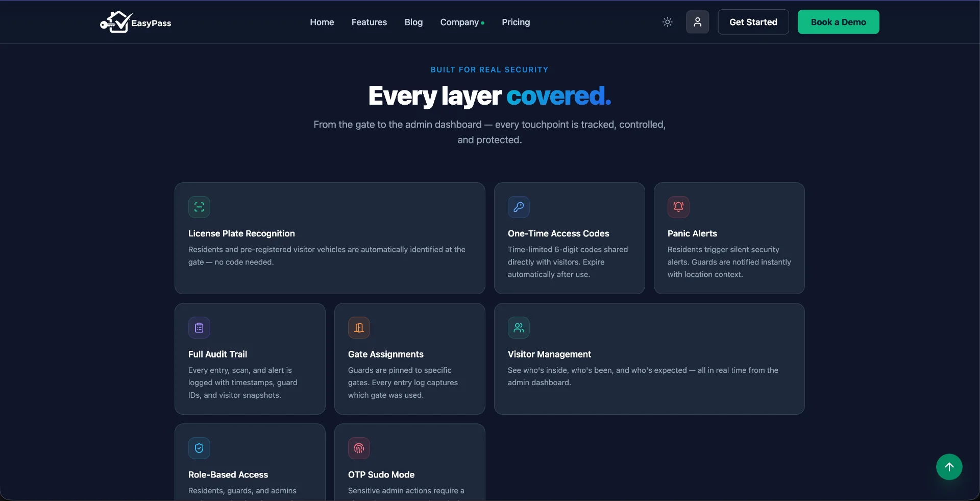Open the Features nav item
The height and width of the screenshot is (501, 980).
pyautogui.click(x=369, y=22)
